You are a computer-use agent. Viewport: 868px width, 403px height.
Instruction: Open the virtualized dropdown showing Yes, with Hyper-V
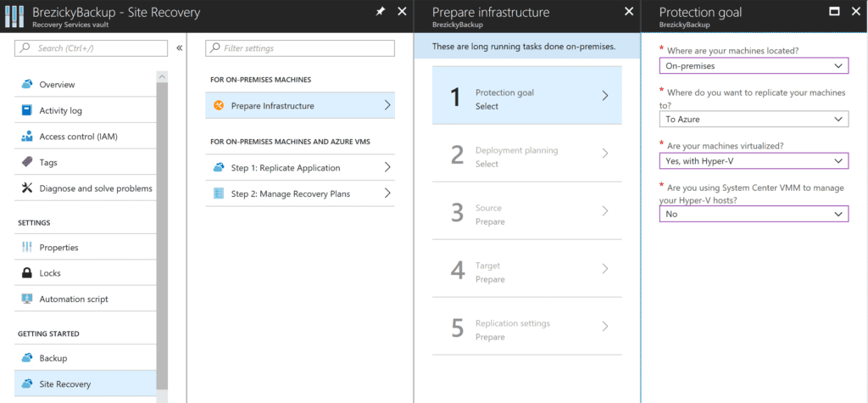754,160
